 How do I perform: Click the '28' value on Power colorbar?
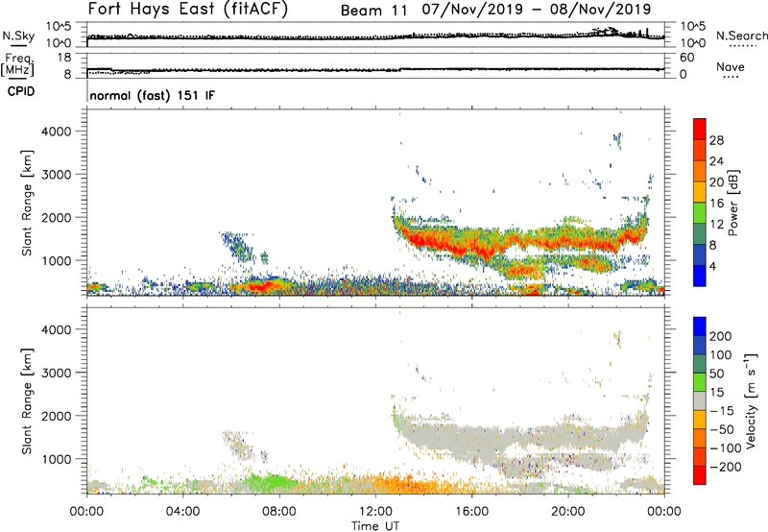pos(716,140)
